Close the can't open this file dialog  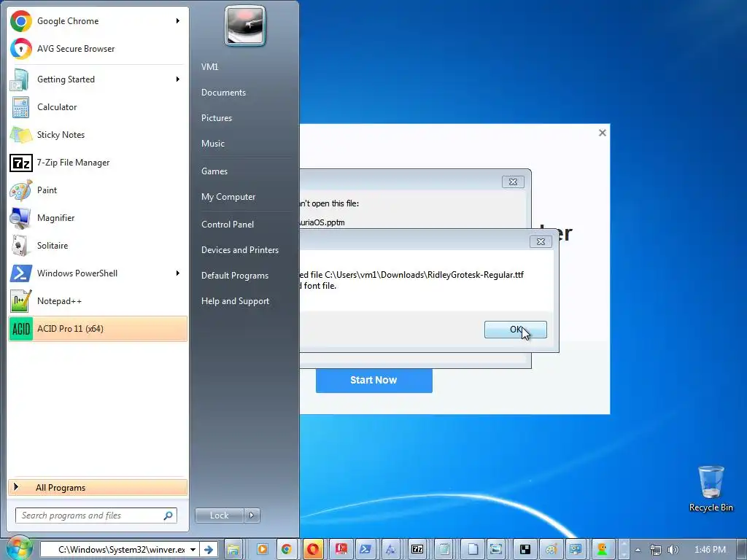pos(513,182)
